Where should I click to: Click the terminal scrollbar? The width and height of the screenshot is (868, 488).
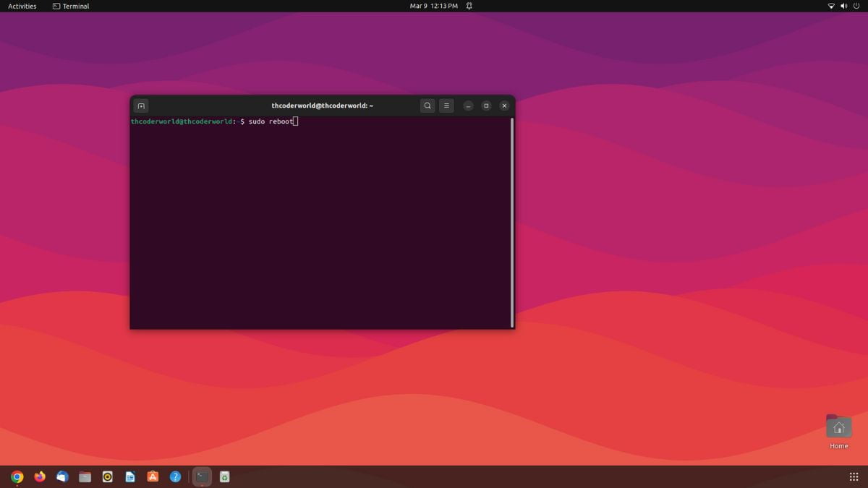pos(511,217)
